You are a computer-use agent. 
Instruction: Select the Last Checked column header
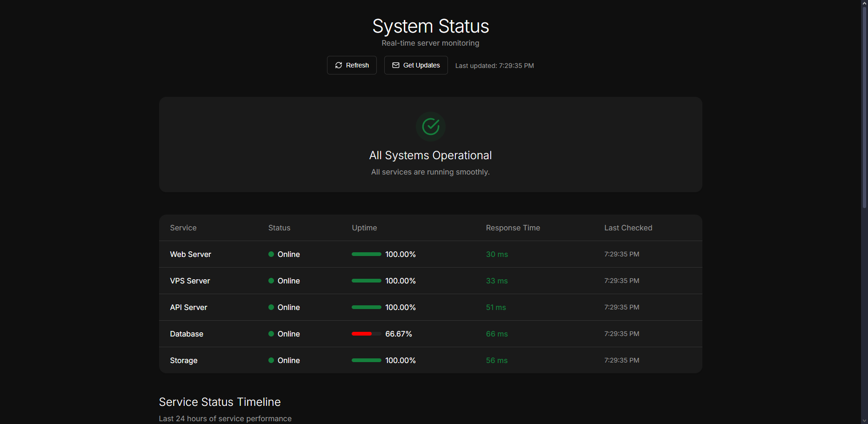[628, 228]
